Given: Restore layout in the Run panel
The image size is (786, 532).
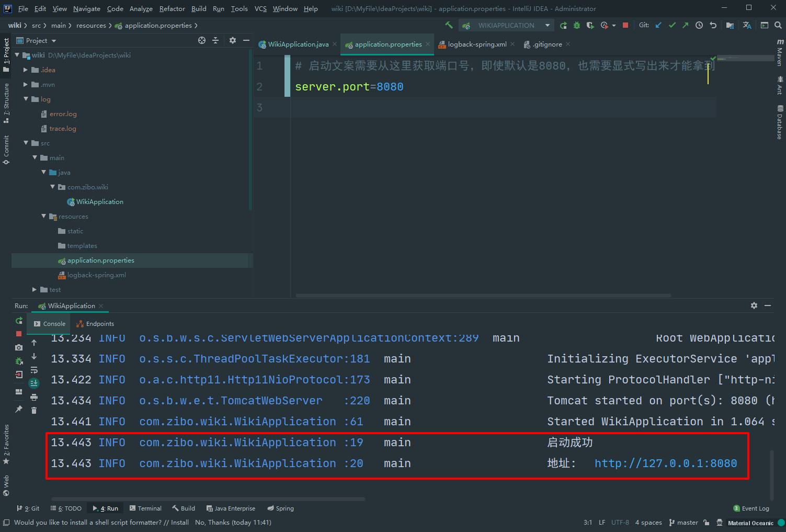Looking at the screenshot, I should pyautogui.click(x=19, y=392).
